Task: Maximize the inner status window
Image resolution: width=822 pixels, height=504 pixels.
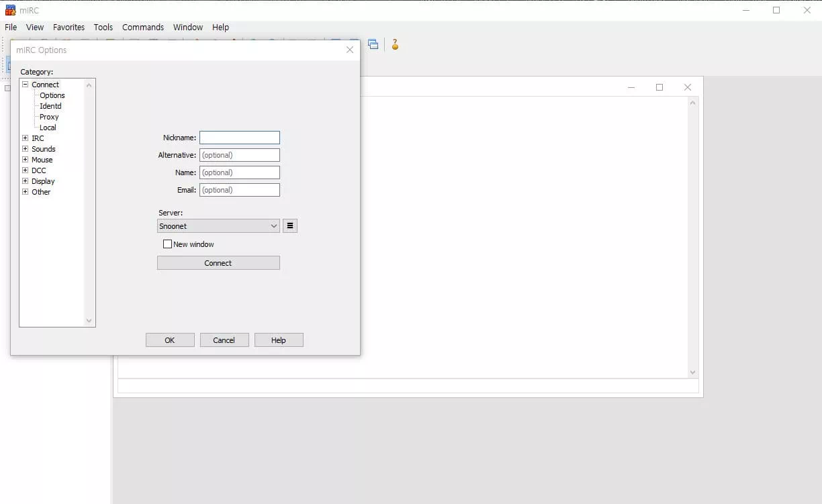Action: pyautogui.click(x=659, y=87)
